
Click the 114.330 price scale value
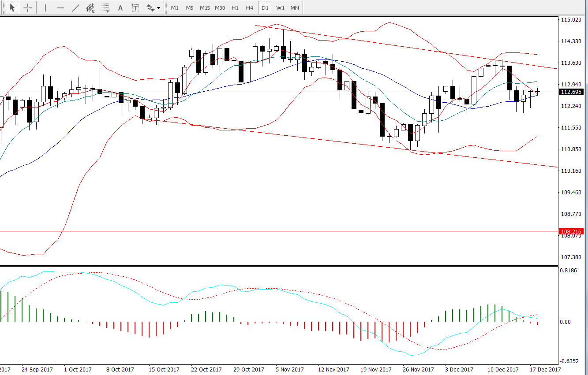tap(570, 41)
